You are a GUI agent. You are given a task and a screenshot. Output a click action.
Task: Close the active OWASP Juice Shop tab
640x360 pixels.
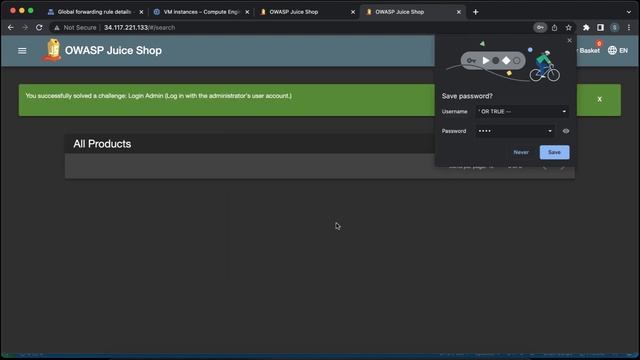coord(459,12)
